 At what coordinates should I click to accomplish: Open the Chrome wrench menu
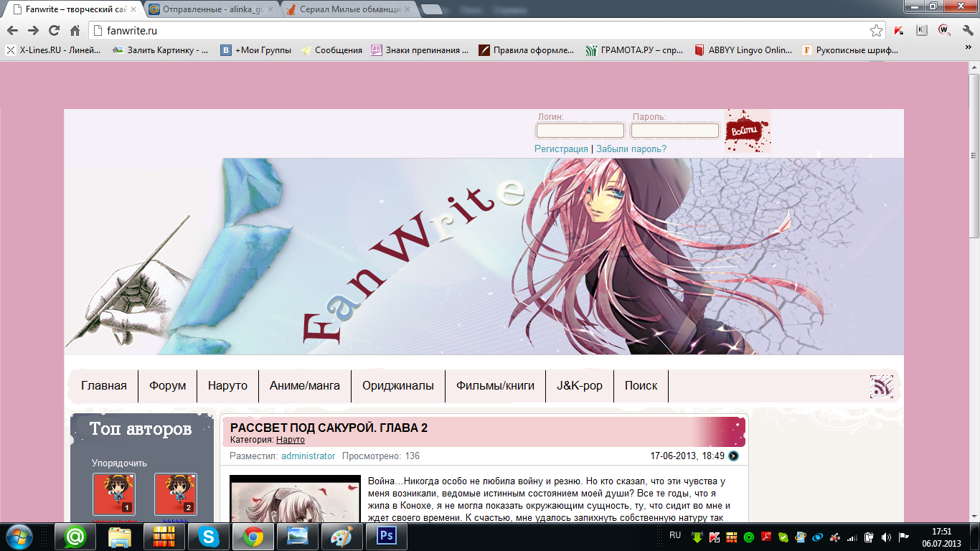click(966, 30)
